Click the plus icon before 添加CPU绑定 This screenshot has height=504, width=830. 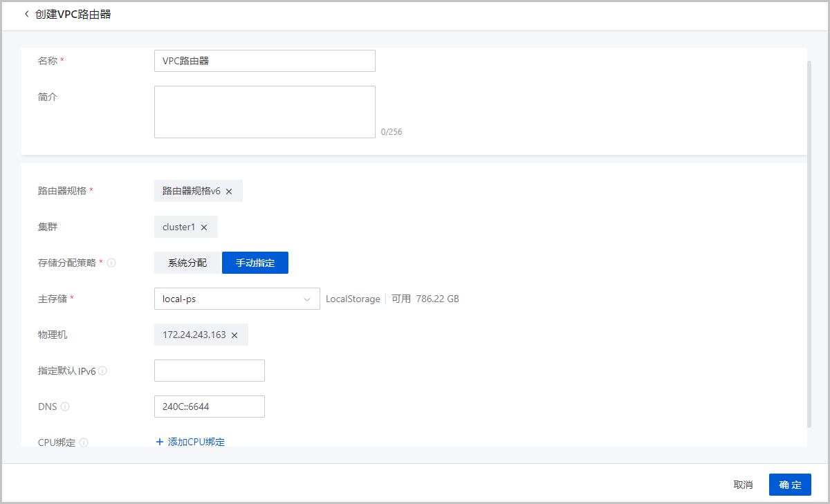pyautogui.click(x=160, y=442)
